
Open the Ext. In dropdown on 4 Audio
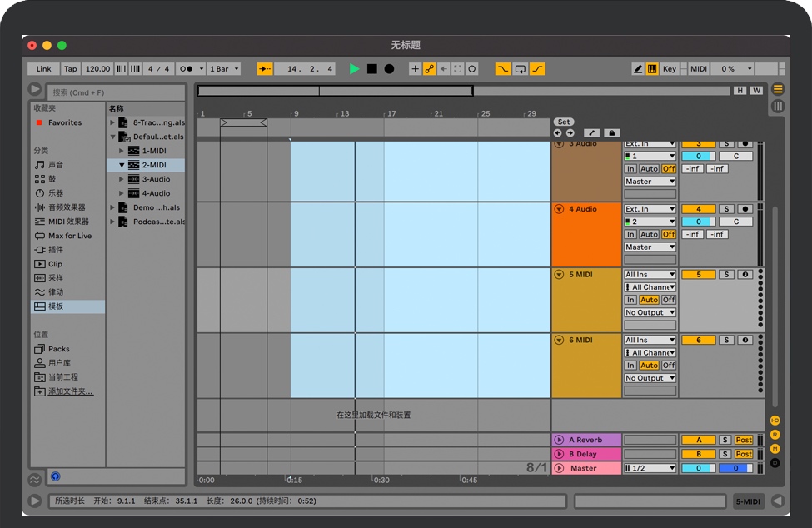(650, 209)
